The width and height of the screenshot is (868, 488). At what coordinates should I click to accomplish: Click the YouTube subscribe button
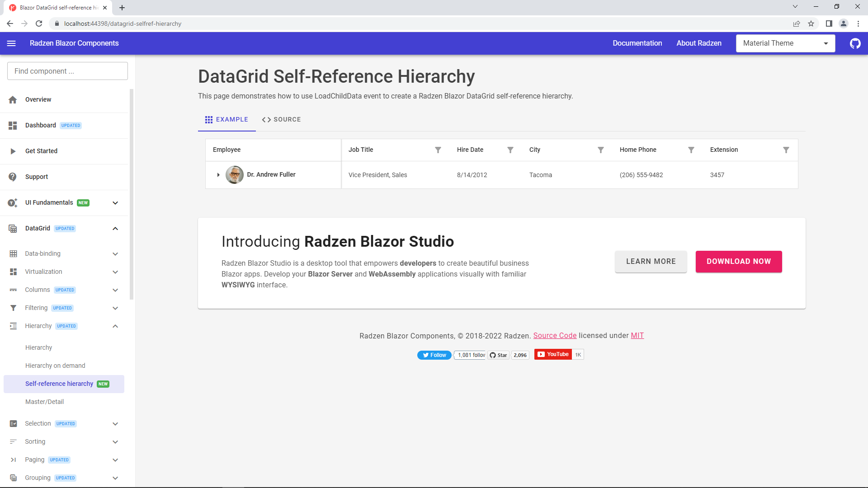click(553, 354)
